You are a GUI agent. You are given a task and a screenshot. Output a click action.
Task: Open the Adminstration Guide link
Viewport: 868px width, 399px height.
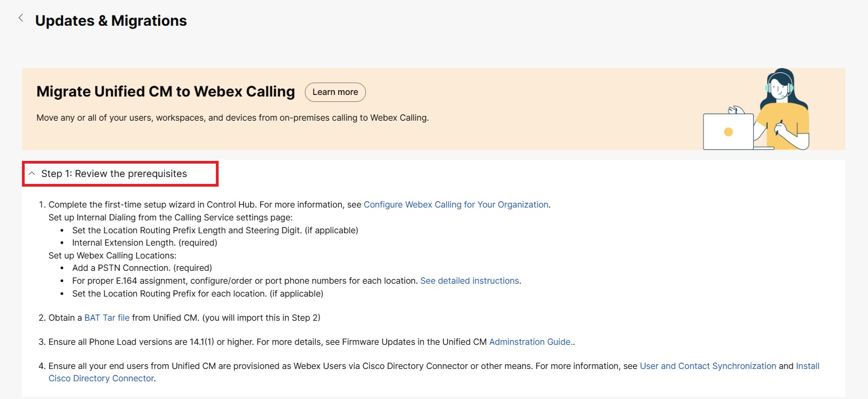click(x=529, y=342)
